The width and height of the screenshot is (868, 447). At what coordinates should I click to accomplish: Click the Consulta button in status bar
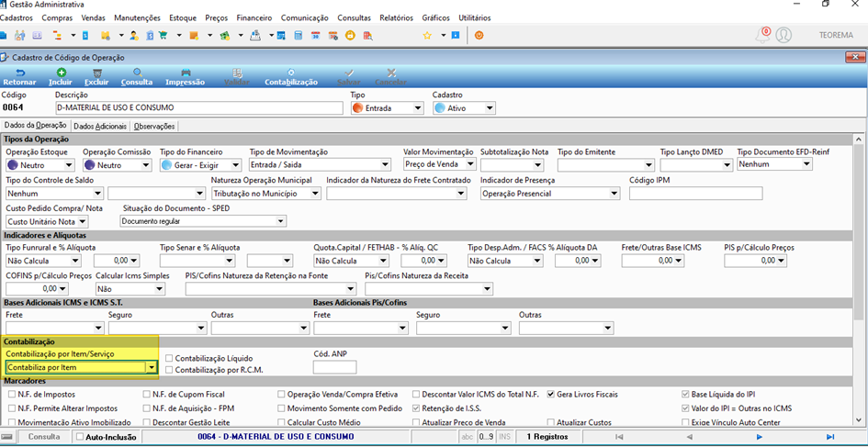click(x=44, y=437)
